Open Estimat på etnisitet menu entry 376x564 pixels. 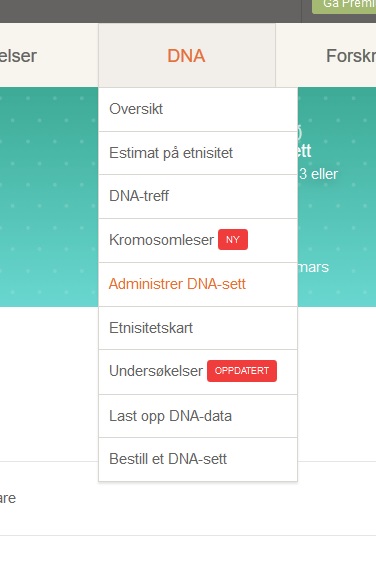198,153
